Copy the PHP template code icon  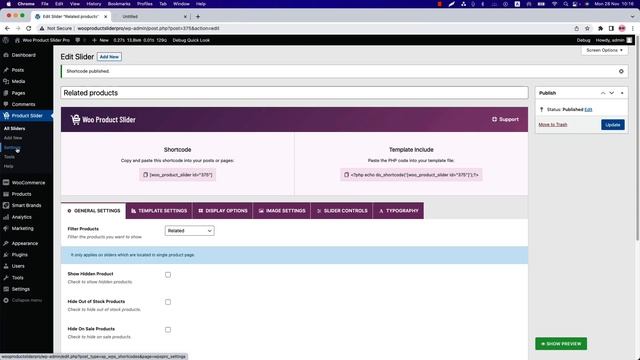point(346,175)
